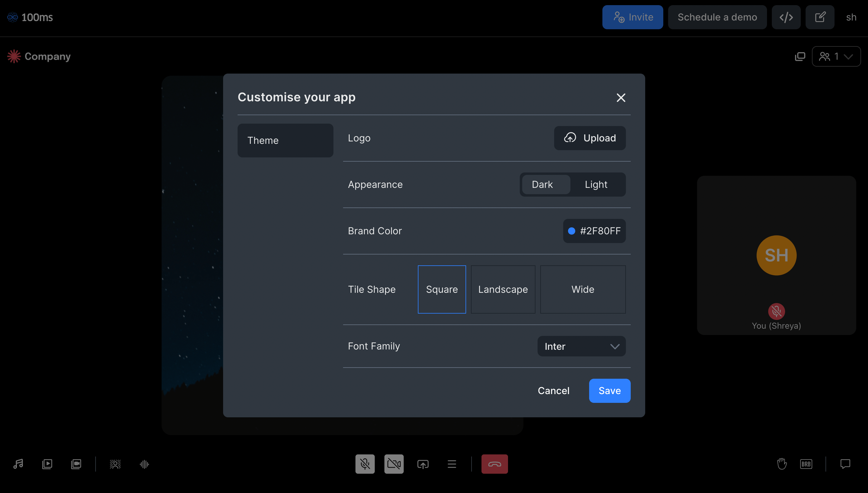Start recording or streaming icon
Viewport: 868px width, 493px height.
tap(76, 463)
